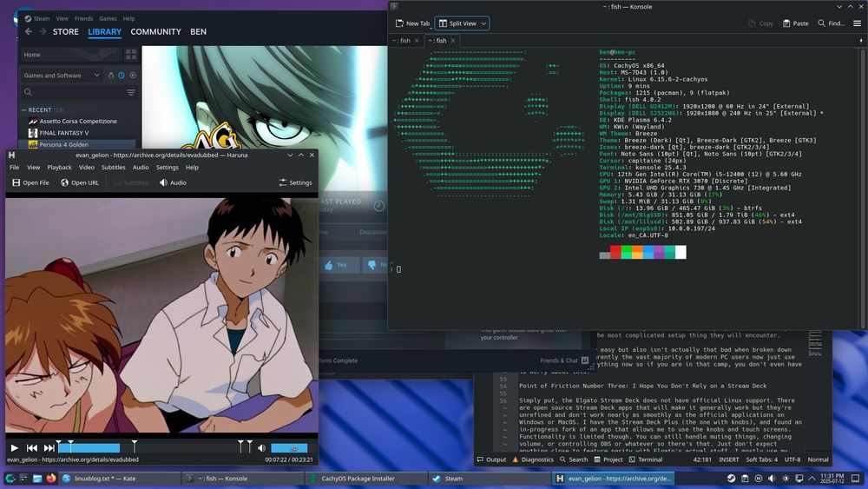
Task: Open the Project panel in Kate
Action: [608, 459]
